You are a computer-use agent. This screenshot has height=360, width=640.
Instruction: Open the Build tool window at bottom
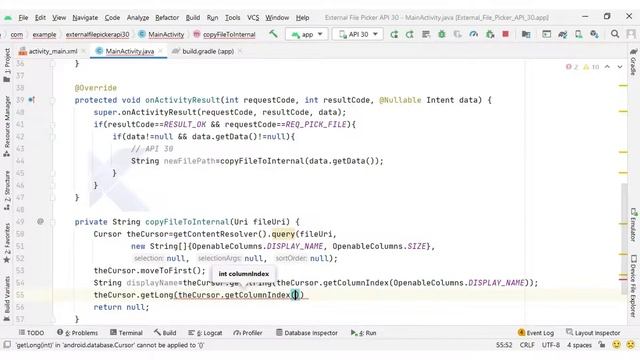tap(165, 333)
